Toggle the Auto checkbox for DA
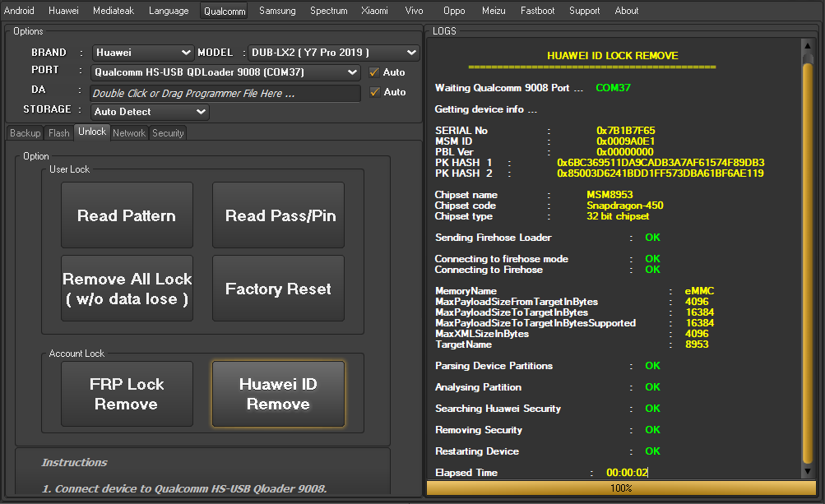This screenshot has height=504, width=825. tap(374, 92)
